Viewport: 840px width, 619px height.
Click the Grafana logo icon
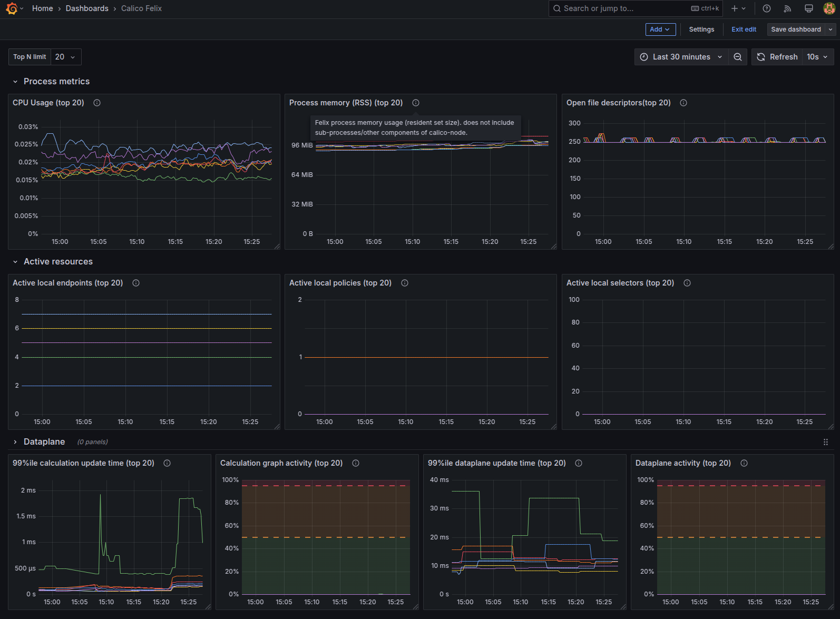point(12,8)
